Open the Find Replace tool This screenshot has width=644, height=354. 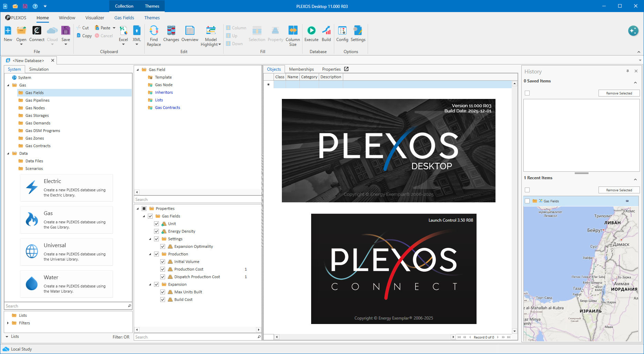[154, 36]
